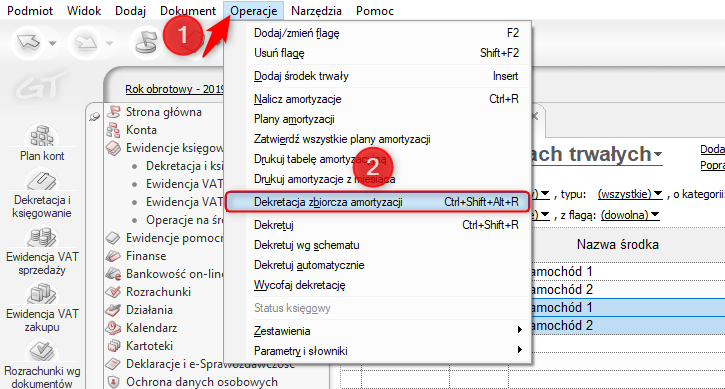725x389 pixels.
Task: Choose Dekretuj wg schematu
Action: tap(378, 245)
